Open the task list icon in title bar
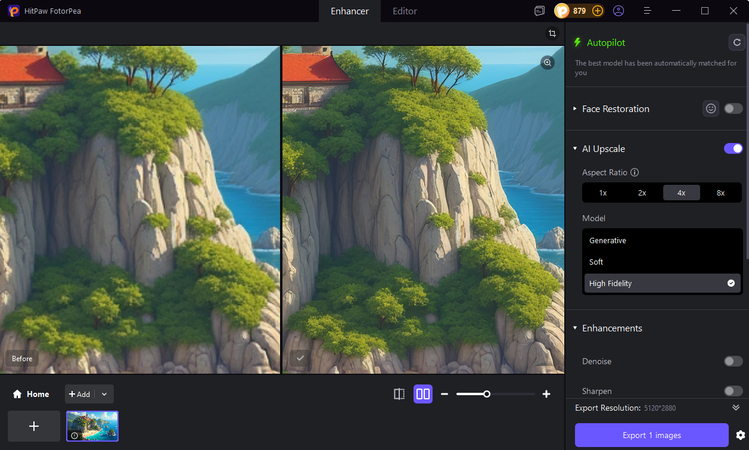Image resolution: width=749 pixels, height=450 pixels. tap(539, 11)
